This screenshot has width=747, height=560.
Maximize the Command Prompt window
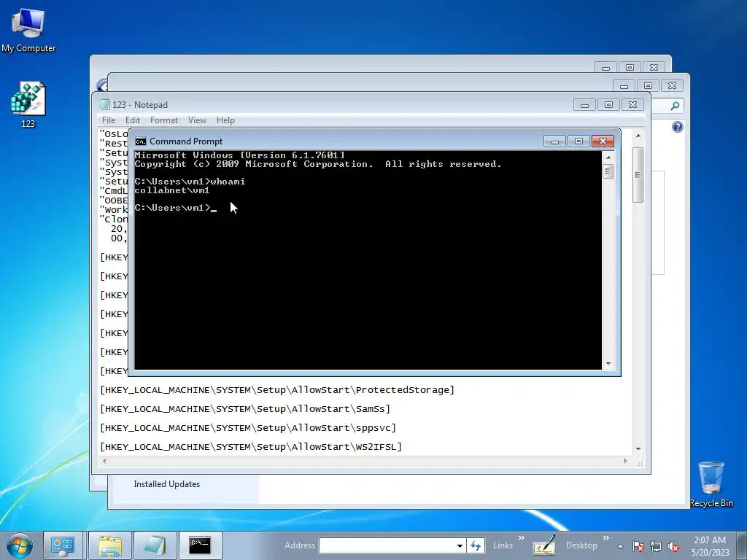(578, 141)
